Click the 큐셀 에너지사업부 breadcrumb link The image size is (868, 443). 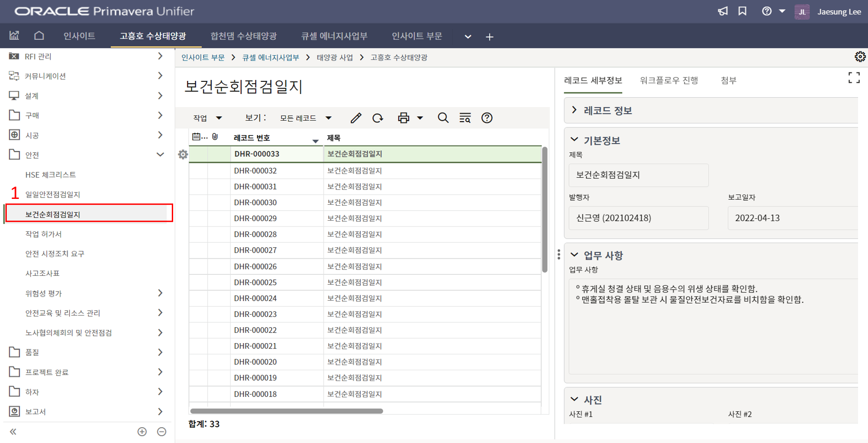[270, 57]
